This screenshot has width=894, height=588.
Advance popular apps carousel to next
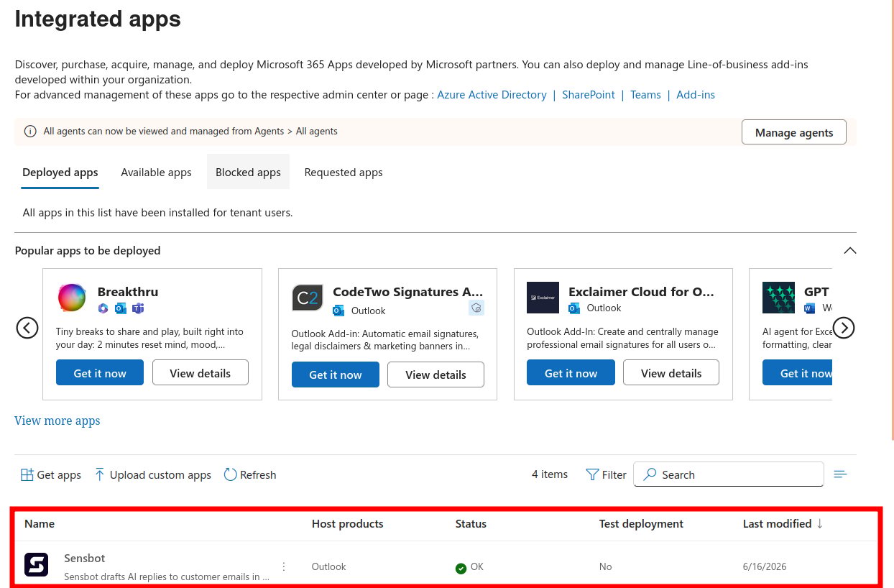pyautogui.click(x=843, y=328)
